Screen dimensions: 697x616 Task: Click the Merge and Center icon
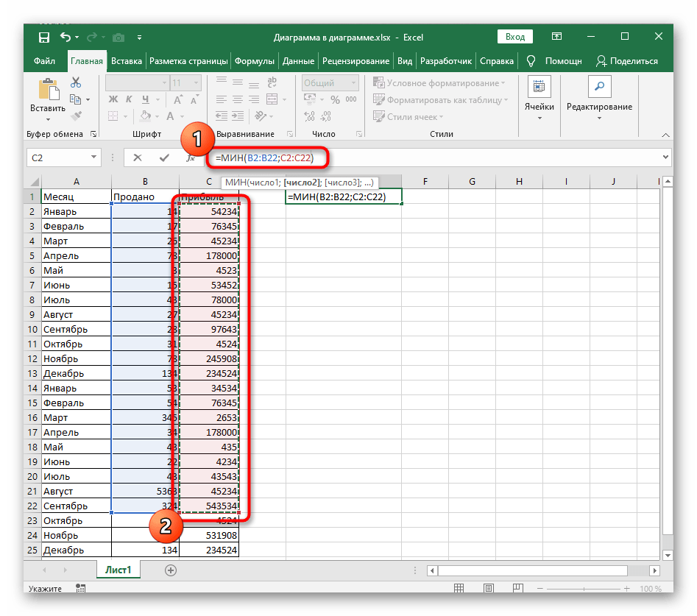pos(272,99)
